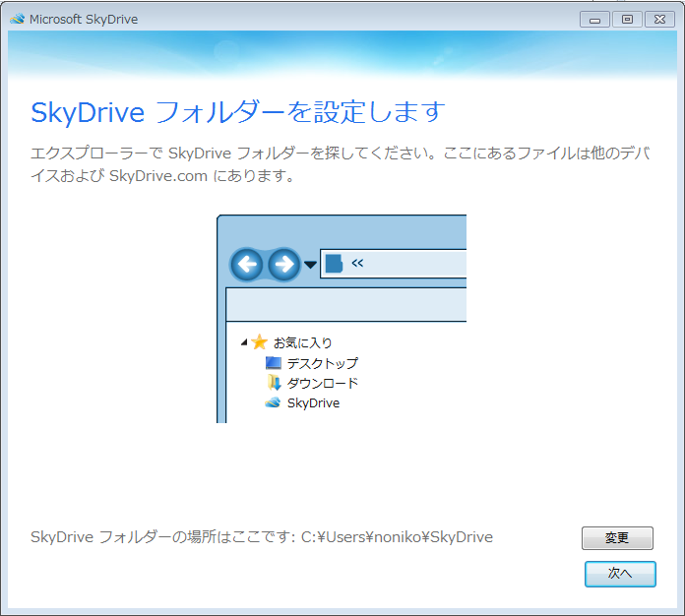This screenshot has width=685, height=616.
Task: Click the back arrow in the illustration
Action: coord(247,265)
